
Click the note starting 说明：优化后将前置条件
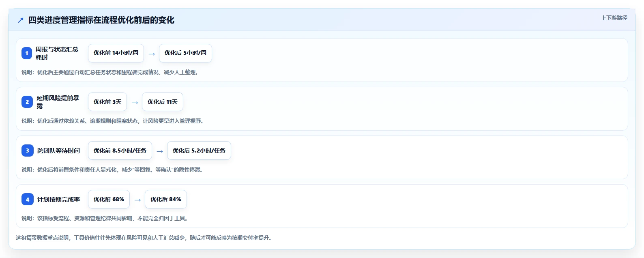(112, 170)
